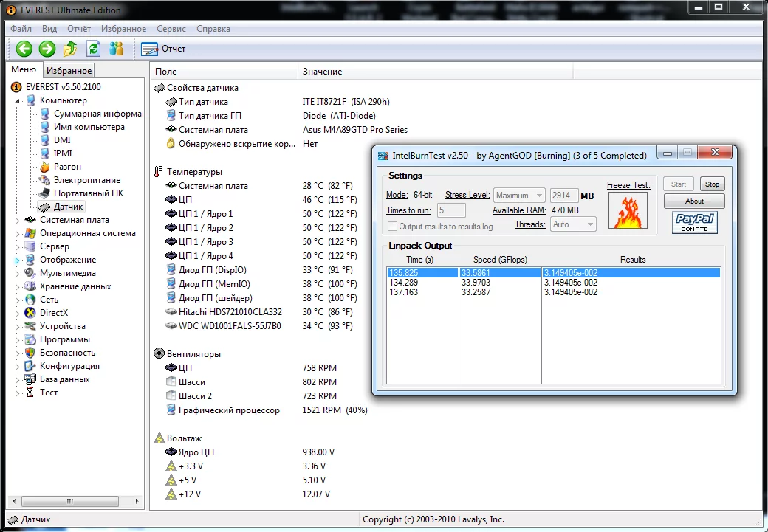Open the Threads dropdown
This screenshot has height=532, width=768.
click(x=573, y=224)
